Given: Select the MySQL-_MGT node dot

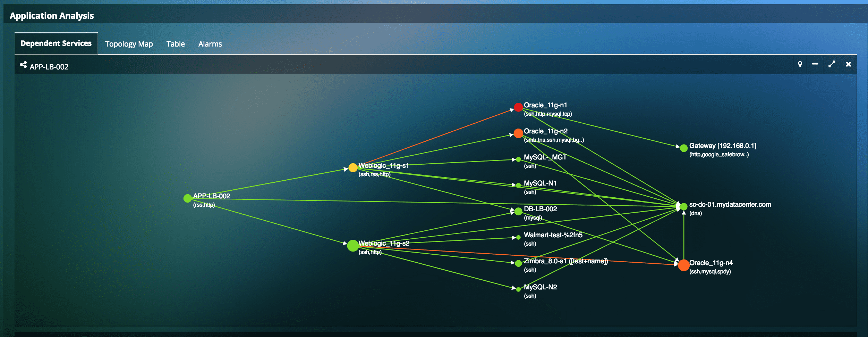Looking at the screenshot, I should (518, 159).
